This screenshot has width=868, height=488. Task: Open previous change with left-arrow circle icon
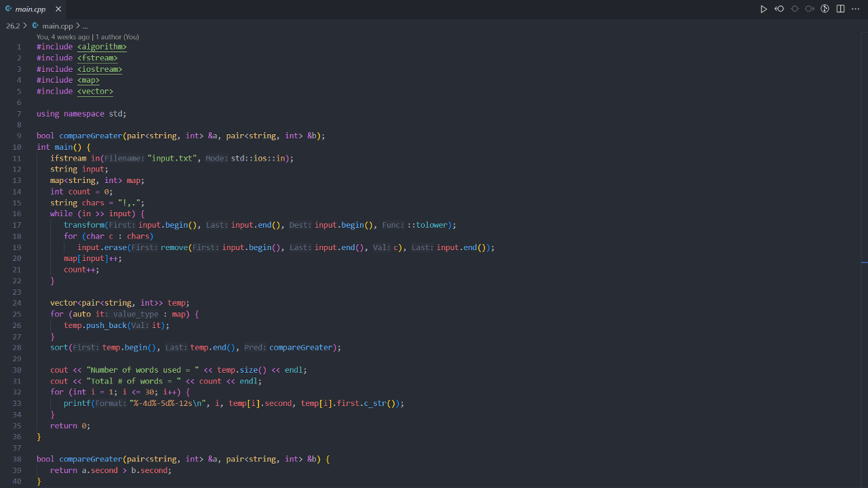[779, 9]
